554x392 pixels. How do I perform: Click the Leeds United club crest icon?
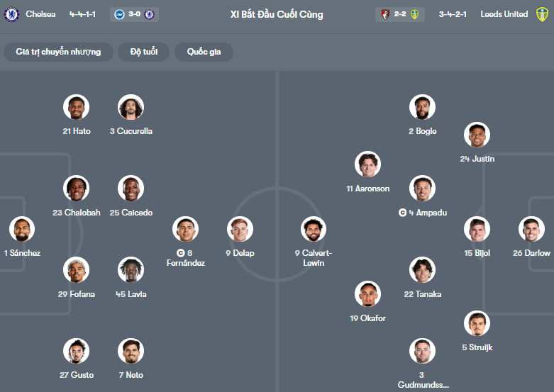point(542,14)
